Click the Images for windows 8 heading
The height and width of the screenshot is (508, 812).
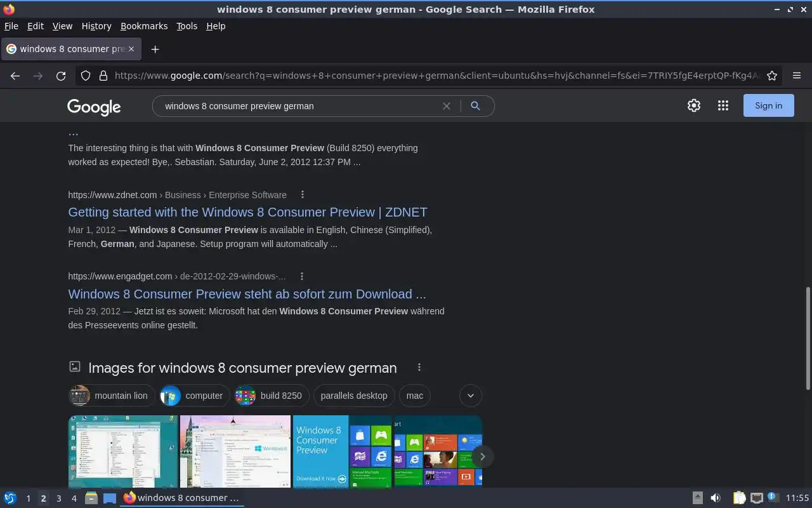242,368
